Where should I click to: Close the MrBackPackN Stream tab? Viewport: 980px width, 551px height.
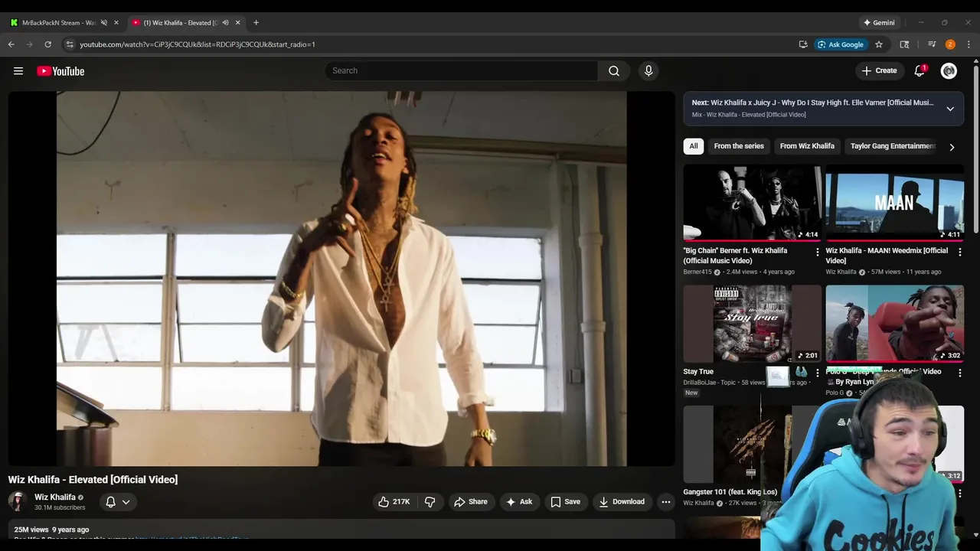pos(116,22)
